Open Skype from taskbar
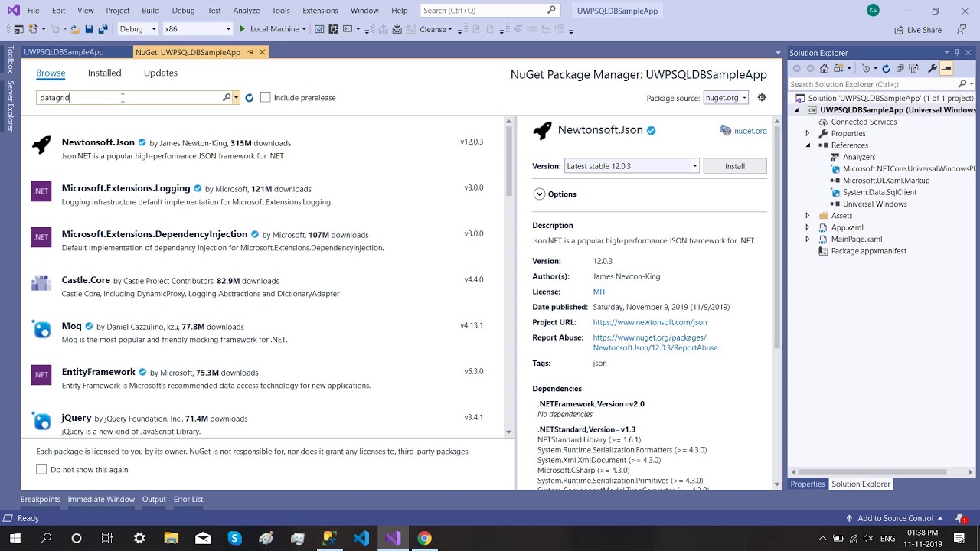 coord(234,538)
